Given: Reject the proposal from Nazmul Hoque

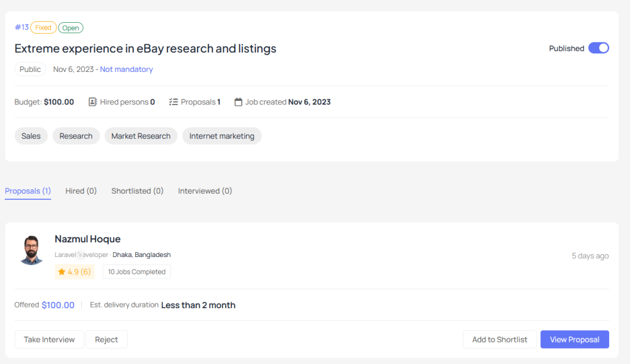Looking at the screenshot, I should tap(106, 339).
